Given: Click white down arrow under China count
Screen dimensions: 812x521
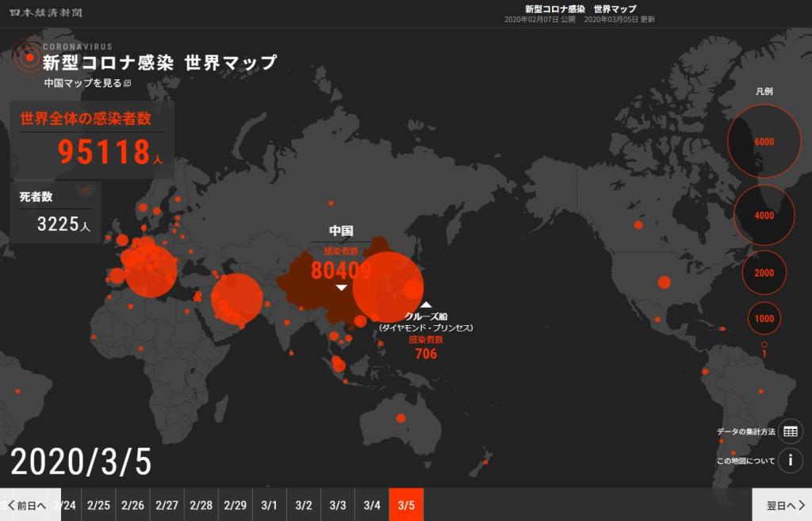Looking at the screenshot, I should tap(341, 287).
